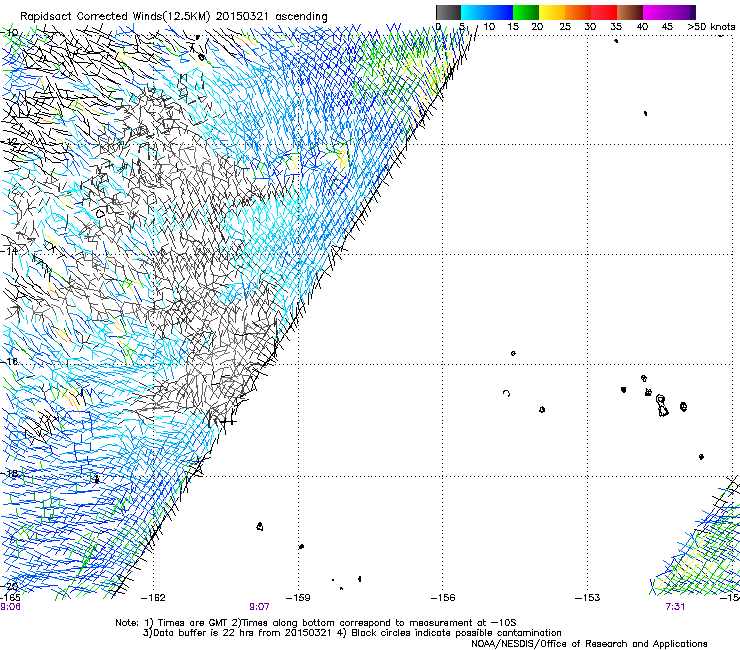740x650 pixels.
Task: Click the '-156' longitude axis label
Action: point(443,598)
